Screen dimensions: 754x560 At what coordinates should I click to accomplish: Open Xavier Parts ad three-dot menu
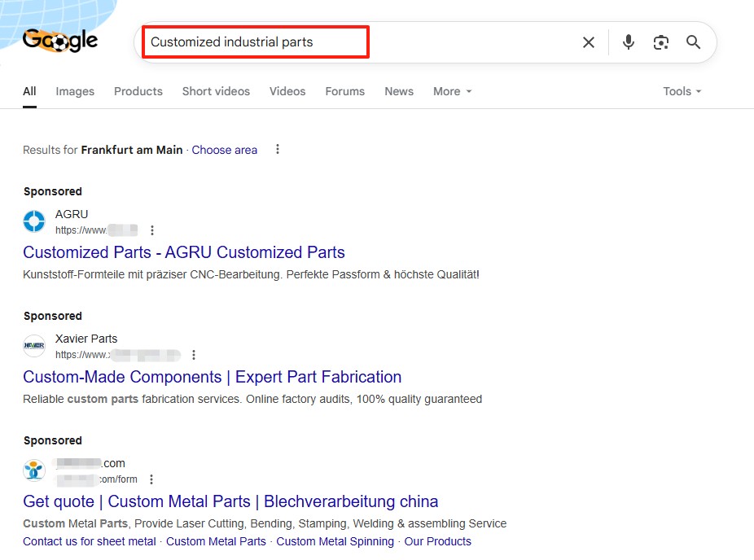[x=194, y=355]
